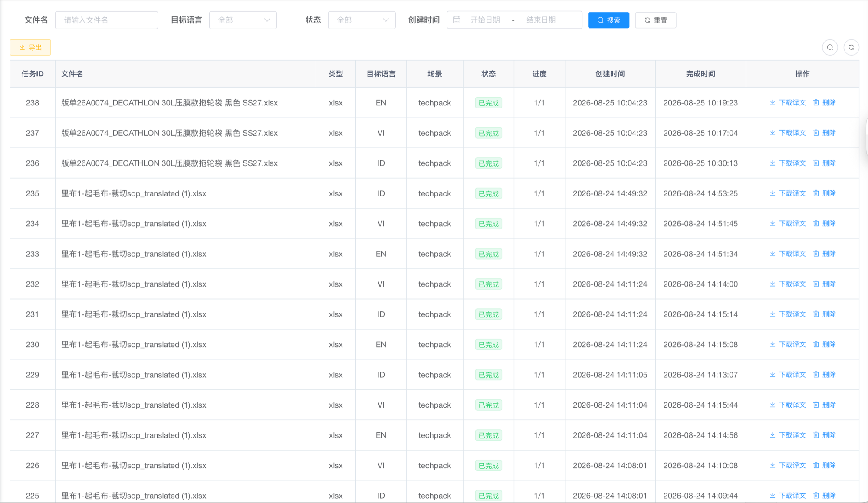This screenshot has height=503, width=868.
Task: Click completion time 2026-08-24 14:15:44
Action: pos(700,405)
